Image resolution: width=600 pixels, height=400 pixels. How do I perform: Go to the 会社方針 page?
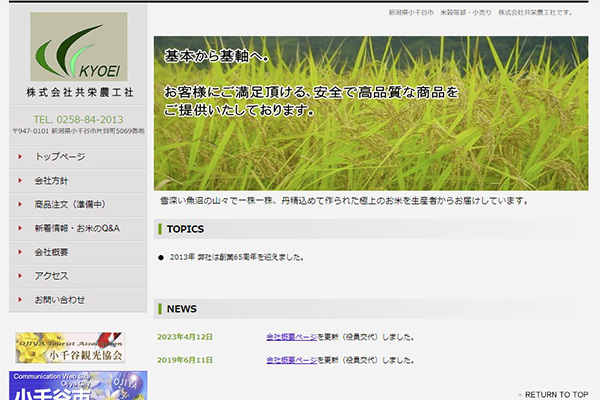(x=51, y=181)
